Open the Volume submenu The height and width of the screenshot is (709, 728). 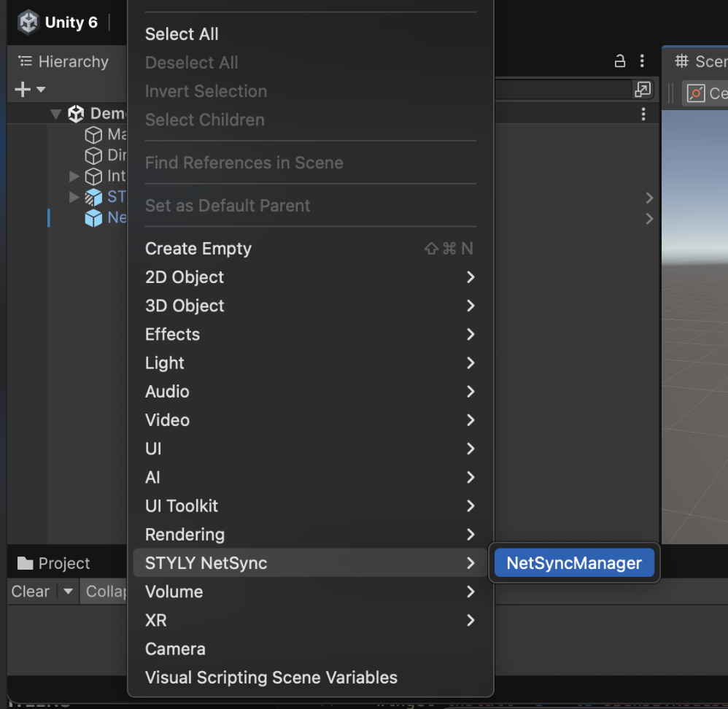tap(310, 592)
